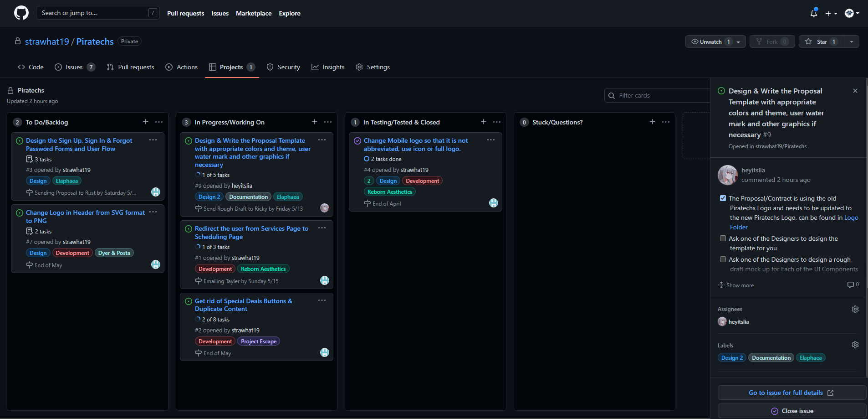868x419 pixels.
Task: Open the notifications bell
Action: click(814, 13)
